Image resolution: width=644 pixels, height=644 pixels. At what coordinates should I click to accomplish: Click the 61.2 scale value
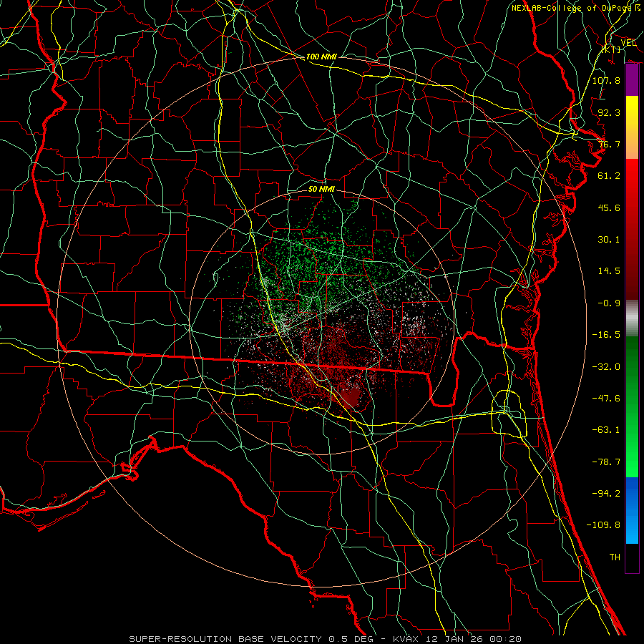609,176
